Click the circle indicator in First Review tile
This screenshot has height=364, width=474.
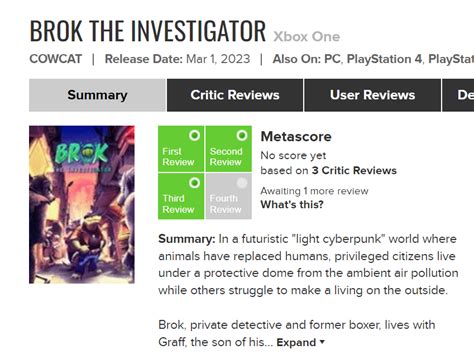[x=194, y=135]
